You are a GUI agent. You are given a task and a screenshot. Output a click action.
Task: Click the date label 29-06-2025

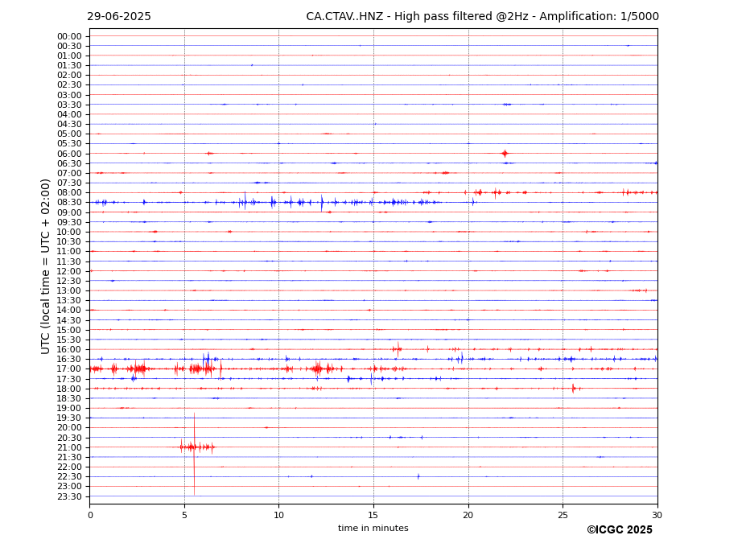point(119,17)
